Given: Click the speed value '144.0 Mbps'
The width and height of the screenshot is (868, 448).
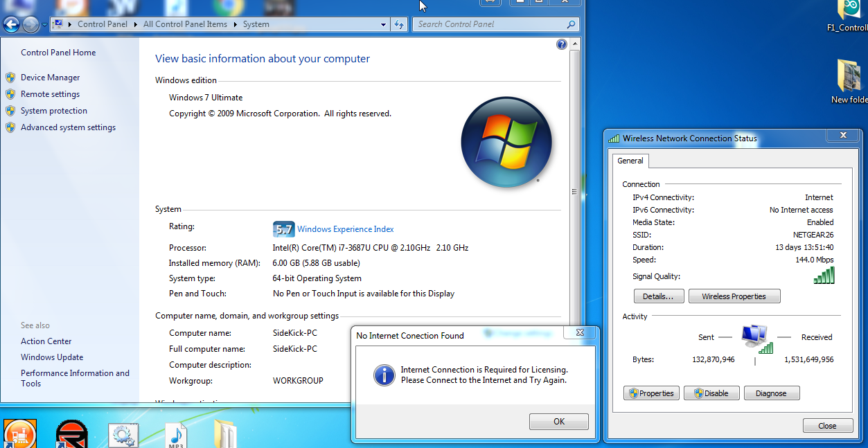Looking at the screenshot, I should 815,260.
